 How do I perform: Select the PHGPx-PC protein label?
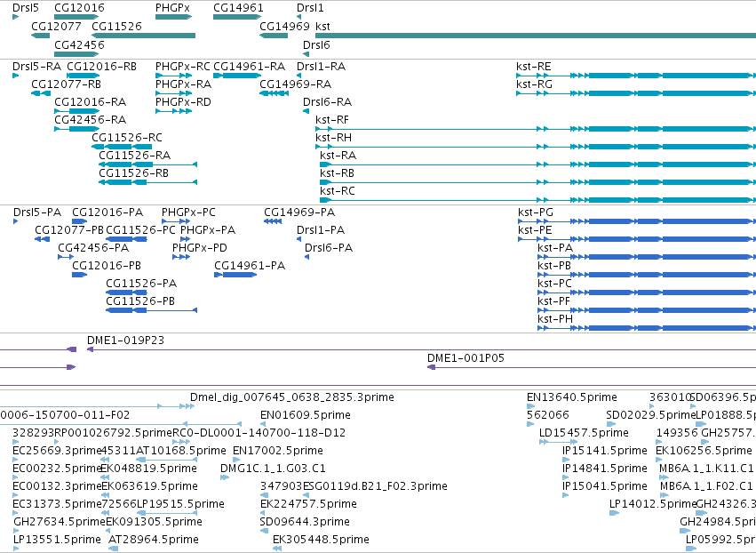[188, 212]
